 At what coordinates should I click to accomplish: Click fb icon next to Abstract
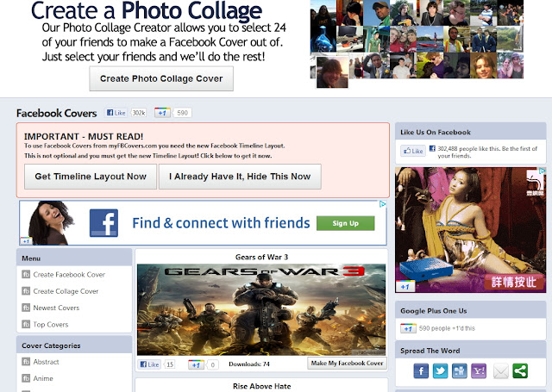coord(26,361)
